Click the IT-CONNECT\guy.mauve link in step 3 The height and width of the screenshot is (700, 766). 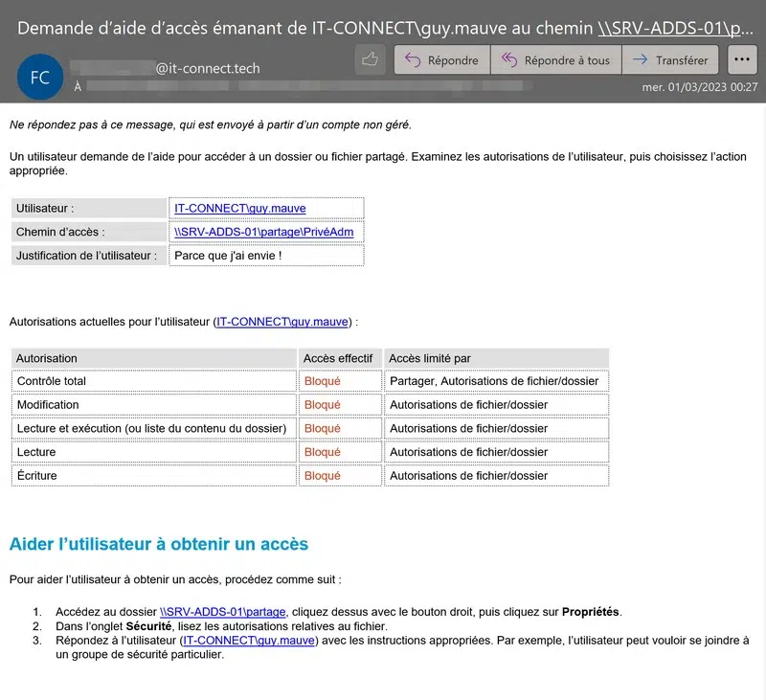coord(247,641)
